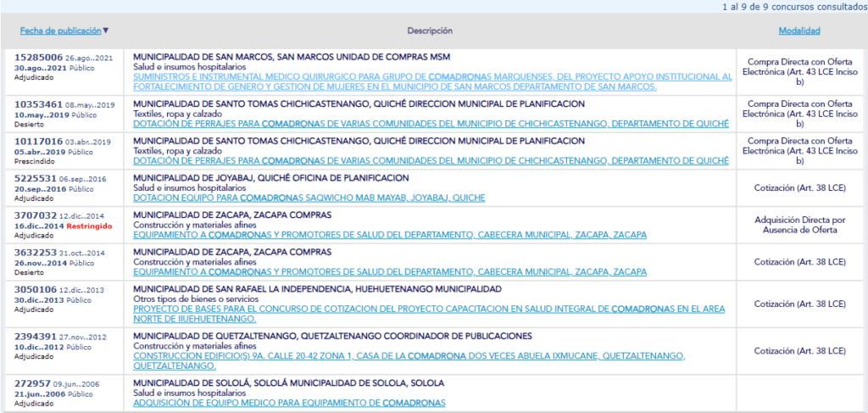Click the descending sort arrow beside Fecha de publicación

pos(106,31)
